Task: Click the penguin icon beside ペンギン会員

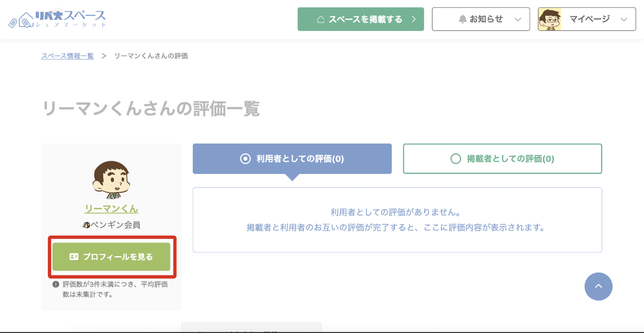Action: pyautogui.click(x=86, y=225)
